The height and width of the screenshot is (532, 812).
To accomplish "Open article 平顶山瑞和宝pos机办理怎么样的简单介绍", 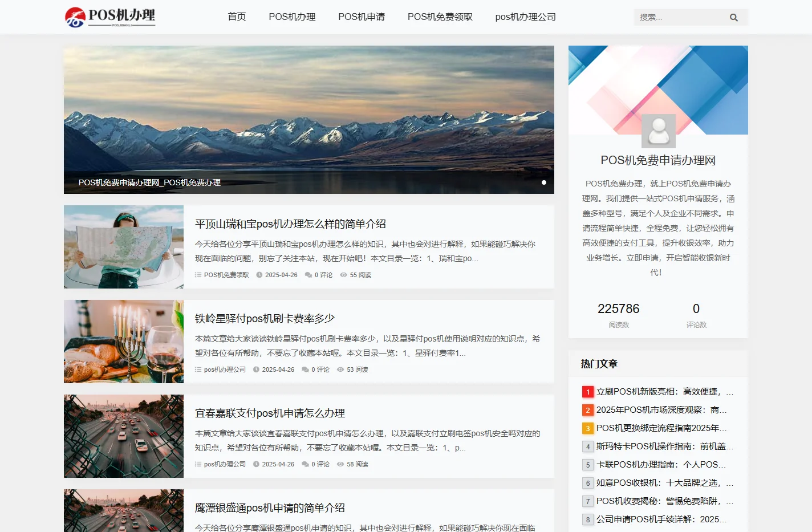I will tap(290, 224).
